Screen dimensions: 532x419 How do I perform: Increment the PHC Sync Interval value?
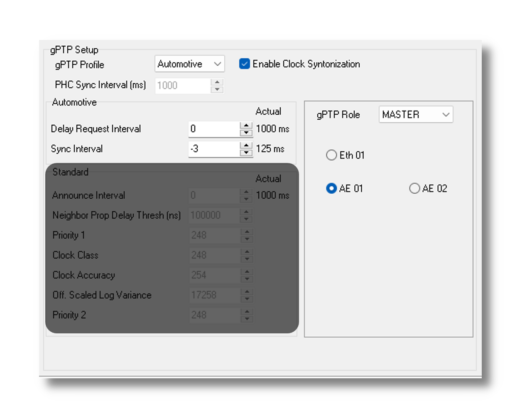[218, 82]
